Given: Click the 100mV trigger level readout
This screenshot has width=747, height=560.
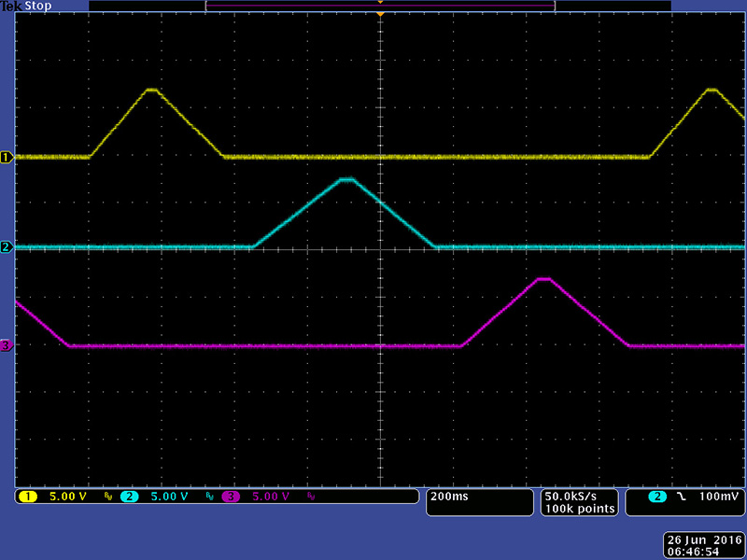Looking at the screenshot, I should (x=719, y=497).
